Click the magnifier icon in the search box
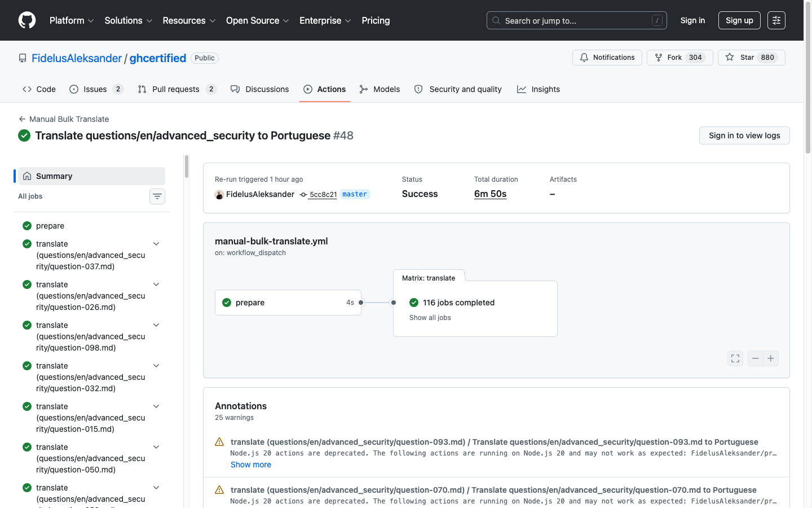The image size is (812, 508). point(496,20)
